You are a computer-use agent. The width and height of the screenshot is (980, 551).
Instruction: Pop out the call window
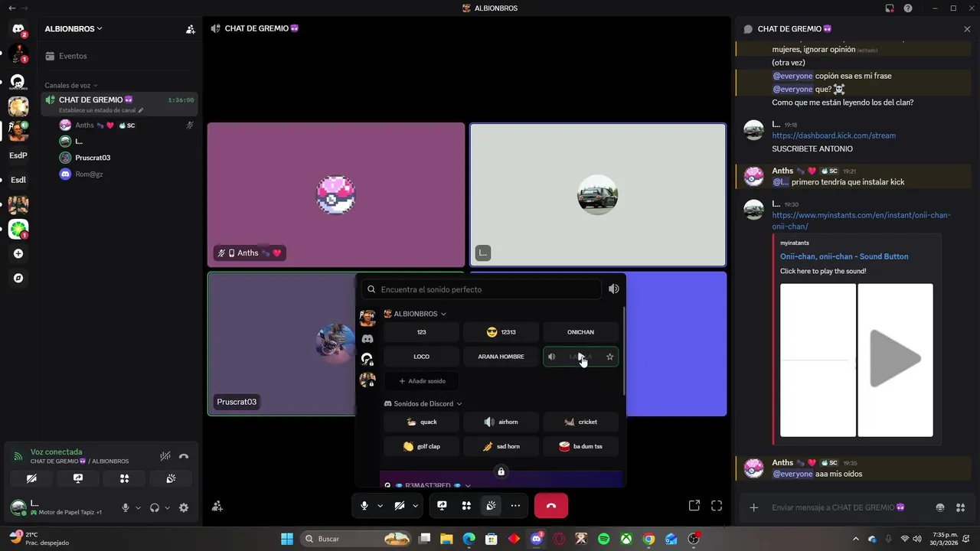[694, 506]
